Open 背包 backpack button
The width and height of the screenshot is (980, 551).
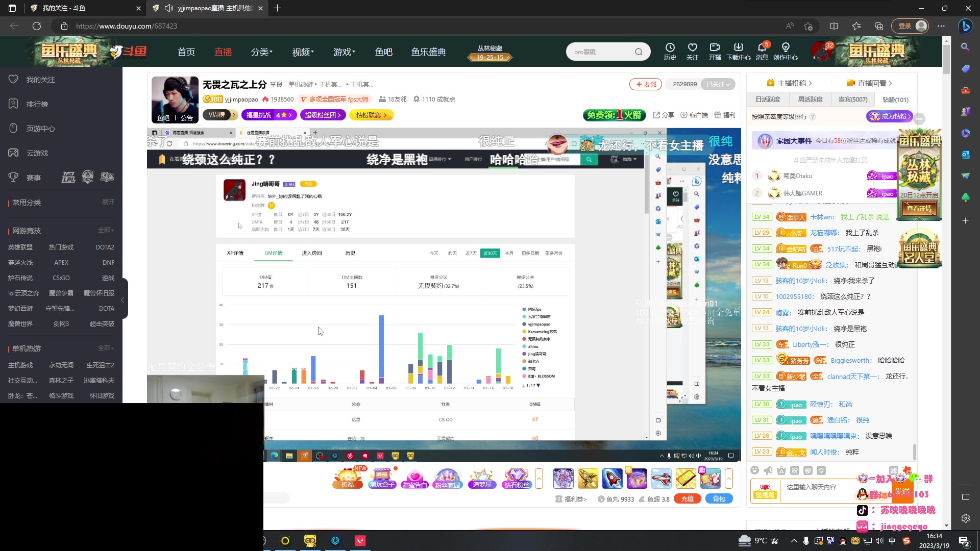click(x=719, y=499)
